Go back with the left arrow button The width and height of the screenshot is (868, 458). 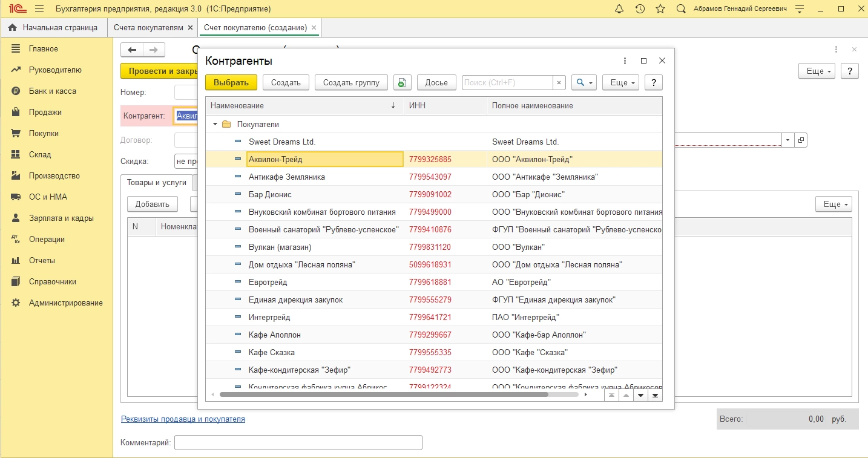pos(132,50)
